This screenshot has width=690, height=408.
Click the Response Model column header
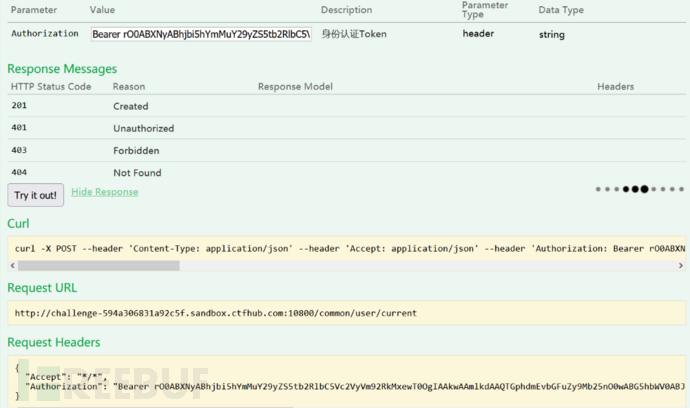point(295,87)
